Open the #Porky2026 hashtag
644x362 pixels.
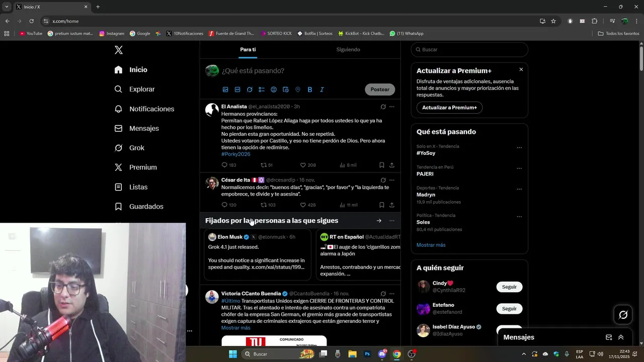(x=235, y=154)
